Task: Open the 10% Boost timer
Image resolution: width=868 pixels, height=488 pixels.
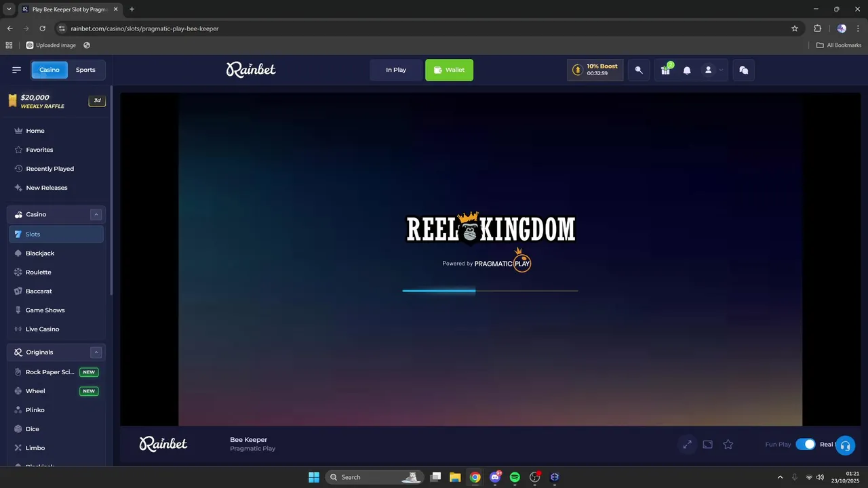Action: pos(595,70)
